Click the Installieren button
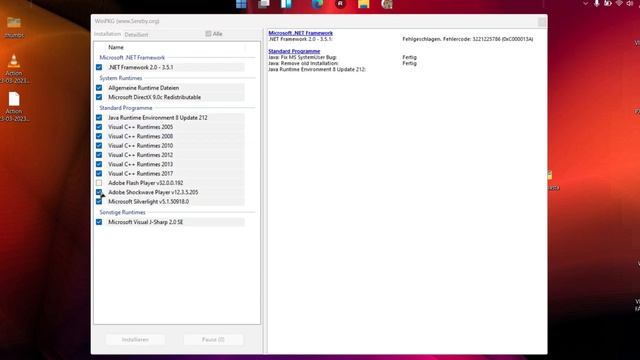Viewport: 640px width, 360px height. click(x=135, y=340)
